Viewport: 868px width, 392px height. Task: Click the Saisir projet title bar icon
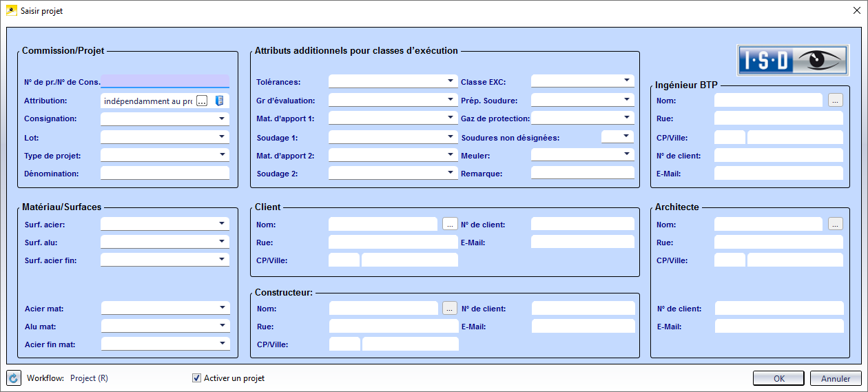point(11,11)
